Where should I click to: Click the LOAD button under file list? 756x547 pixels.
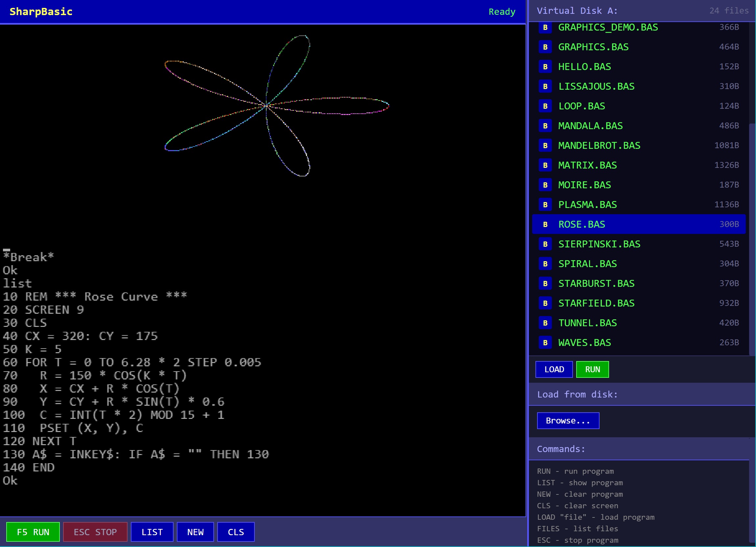tap(554, 370)
